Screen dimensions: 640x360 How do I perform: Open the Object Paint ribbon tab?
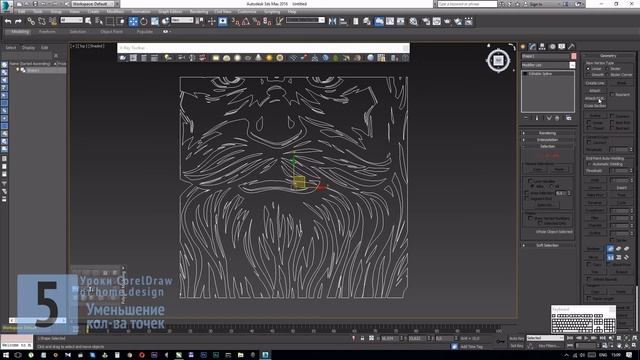111,31
